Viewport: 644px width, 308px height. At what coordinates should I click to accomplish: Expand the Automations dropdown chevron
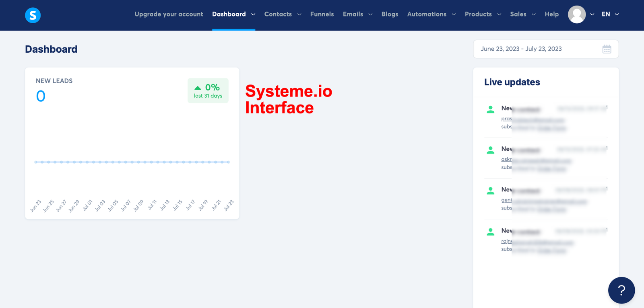click(x=454, y=14)
